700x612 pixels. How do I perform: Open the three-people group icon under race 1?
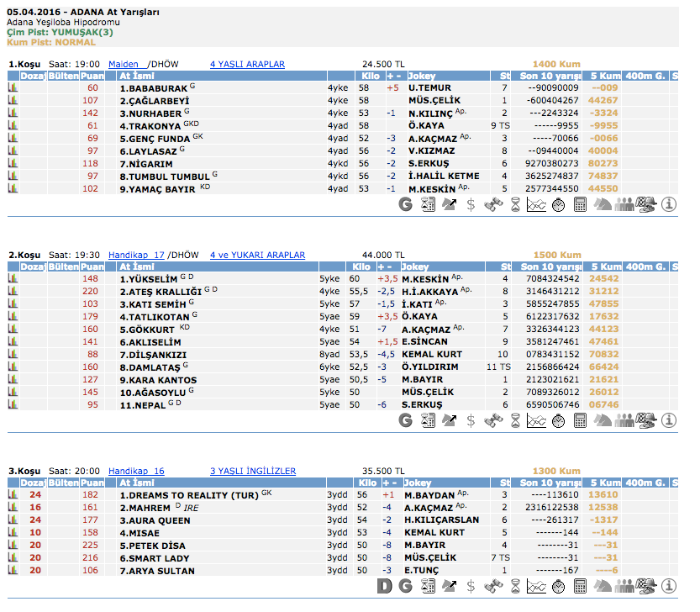pos(624,203)
